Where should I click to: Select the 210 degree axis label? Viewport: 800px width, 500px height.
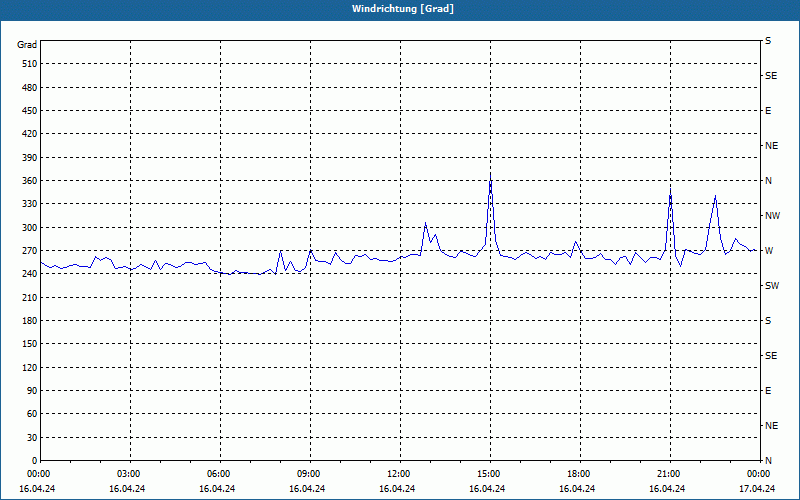(x=29, y=297)
